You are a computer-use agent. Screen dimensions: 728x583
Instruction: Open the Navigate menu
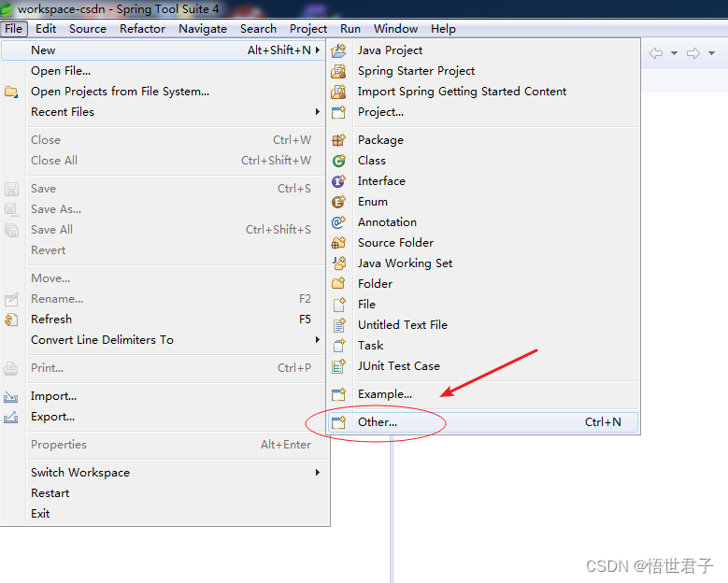[203, 29]
